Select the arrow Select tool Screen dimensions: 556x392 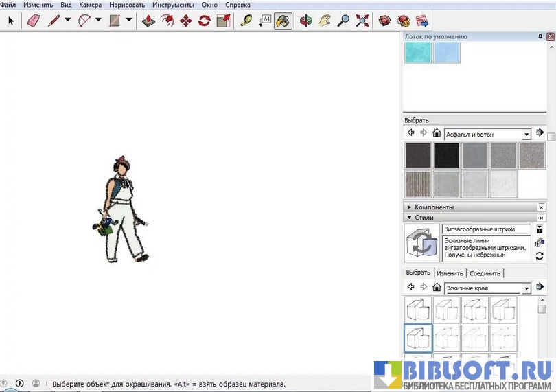11,21
